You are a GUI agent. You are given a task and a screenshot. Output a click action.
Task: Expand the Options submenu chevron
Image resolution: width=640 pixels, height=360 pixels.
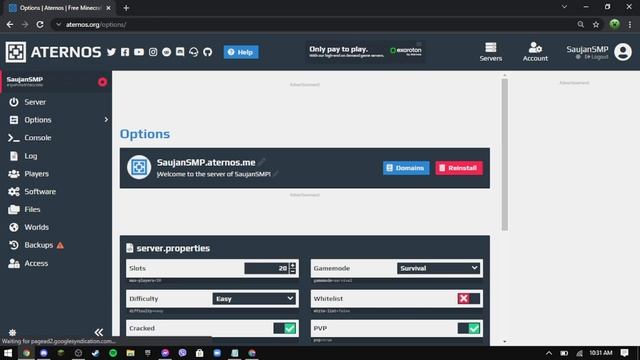pos(106,120)
